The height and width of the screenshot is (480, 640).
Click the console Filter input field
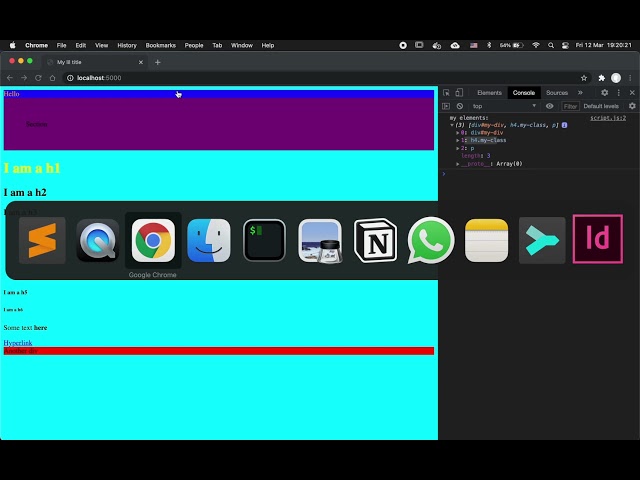click(x=570, y=106)
